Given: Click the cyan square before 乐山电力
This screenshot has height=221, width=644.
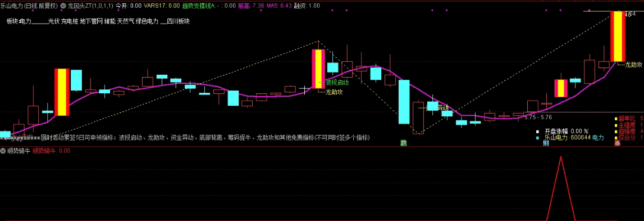Looking at the screenshot, I should (538, 137).
